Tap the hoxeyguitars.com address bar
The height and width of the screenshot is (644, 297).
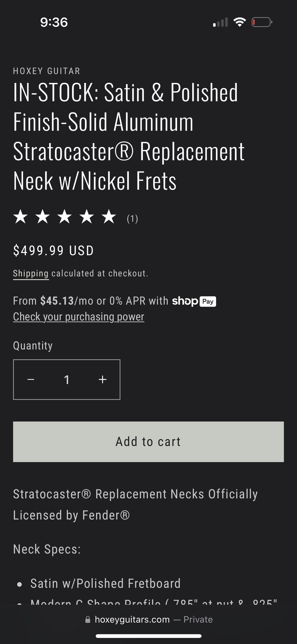point(132,619)
